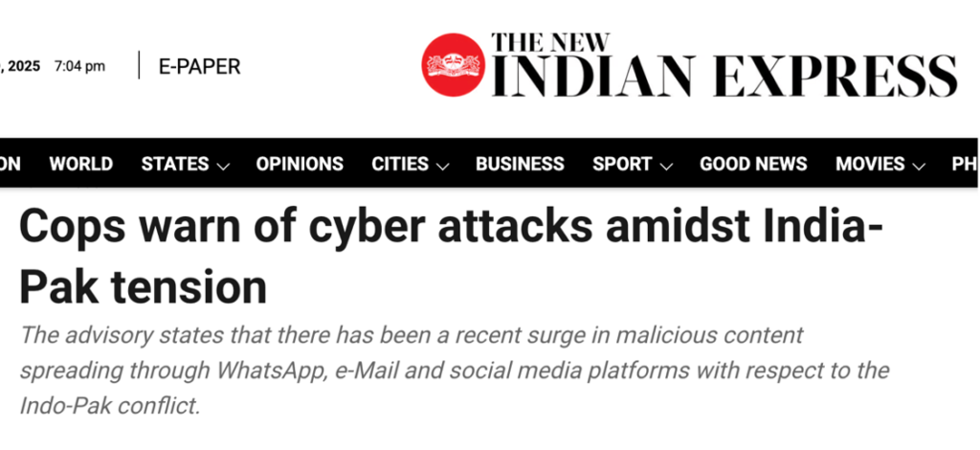
Task: Click The New Indian Express wordmark
Action: coord(724,65)
